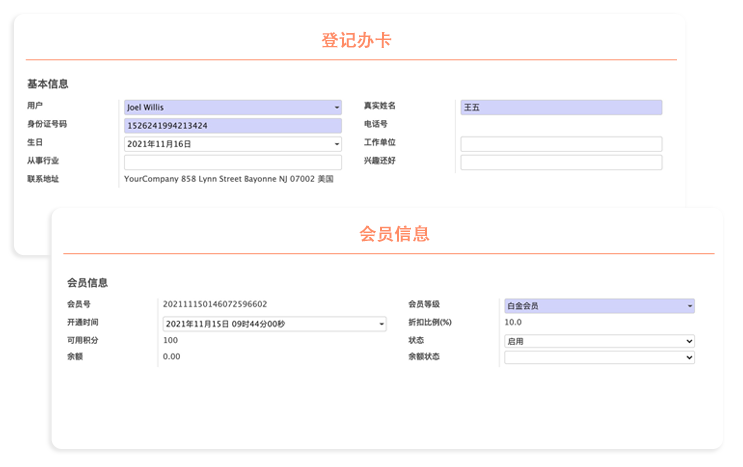The width and height of the screenshot is (743, 467).
Task: Click the orange 登记办卡 title
Action: tap(356, 41)
